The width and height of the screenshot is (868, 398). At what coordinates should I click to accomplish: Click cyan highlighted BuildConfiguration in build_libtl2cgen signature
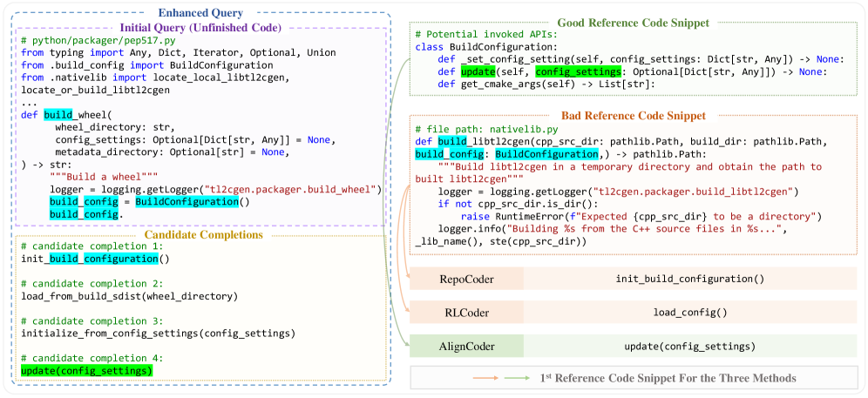(x=554, y=154)
